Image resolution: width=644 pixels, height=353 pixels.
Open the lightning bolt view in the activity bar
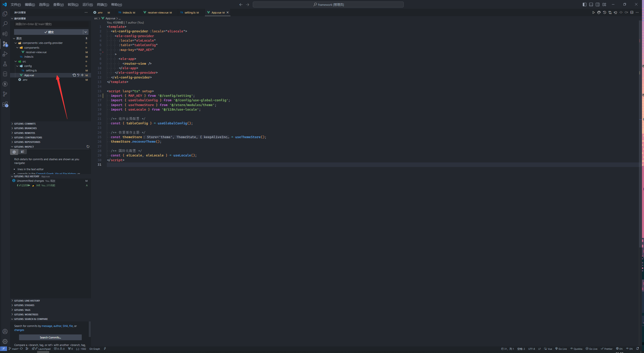(x=5, y=84)
